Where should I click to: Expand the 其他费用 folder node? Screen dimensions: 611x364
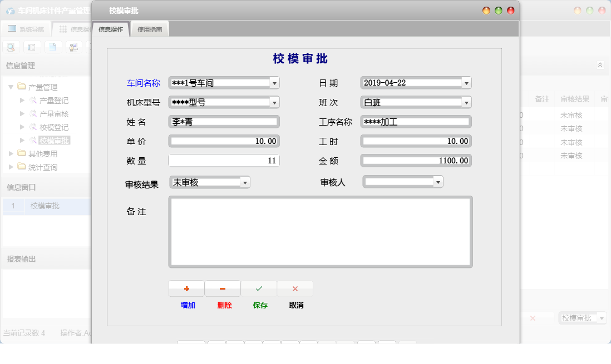(10, 154)
